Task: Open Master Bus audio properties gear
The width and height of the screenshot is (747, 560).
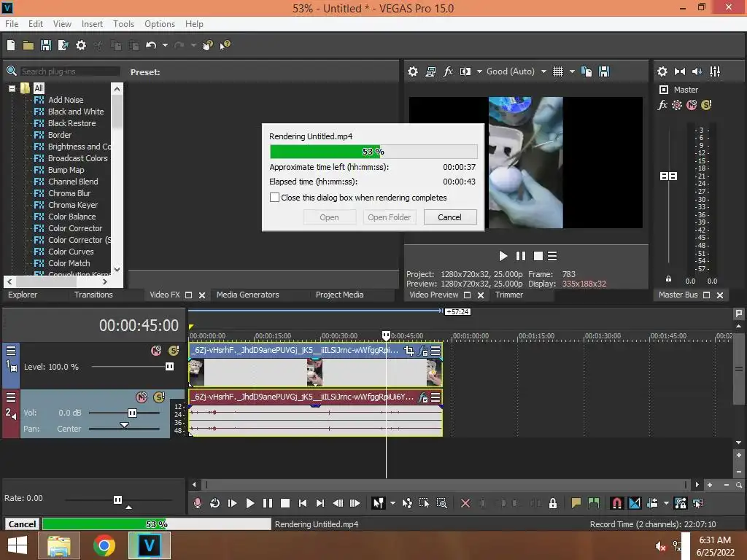Action: (662, 71)
